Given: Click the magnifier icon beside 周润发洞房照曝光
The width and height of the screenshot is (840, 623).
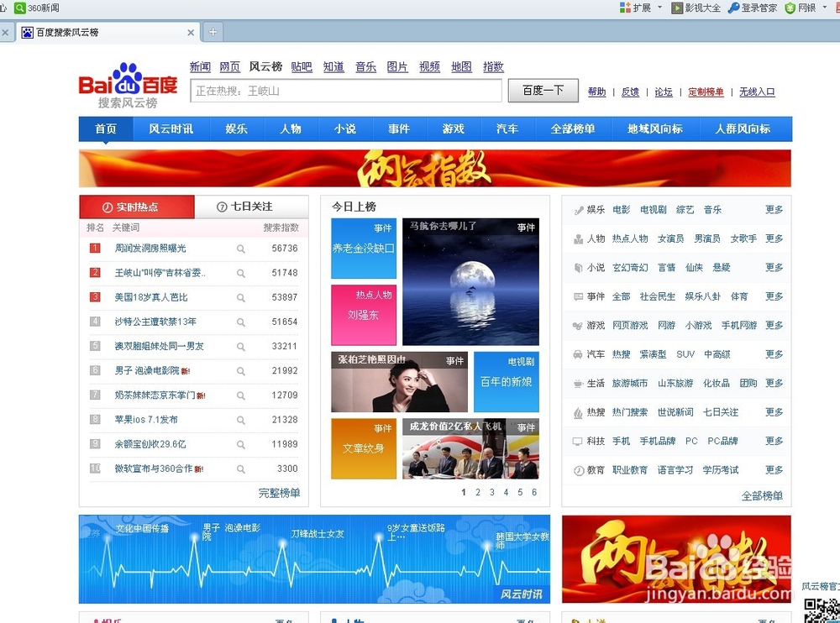Looking at the screenshot, I should click(x=239, y=249).
